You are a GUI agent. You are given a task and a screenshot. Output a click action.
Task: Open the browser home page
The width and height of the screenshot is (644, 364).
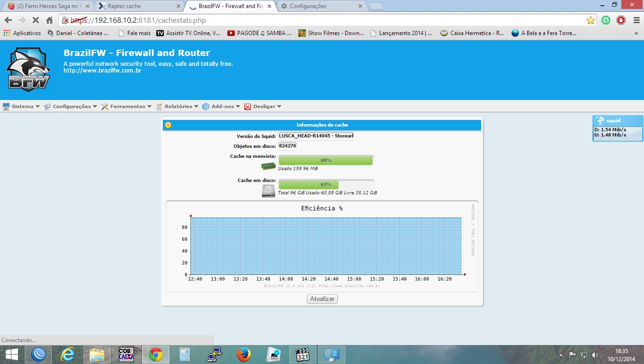point(49,20)
